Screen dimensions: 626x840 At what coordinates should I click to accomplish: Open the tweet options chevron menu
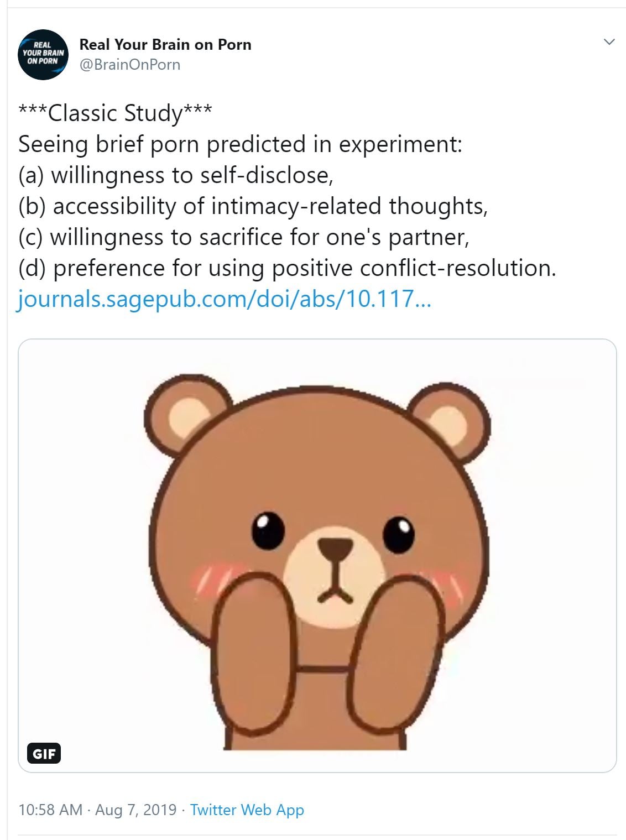609,42
